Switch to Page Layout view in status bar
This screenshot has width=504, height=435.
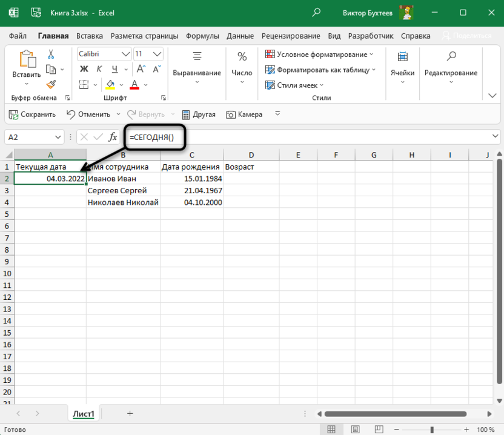click(356, 430)
